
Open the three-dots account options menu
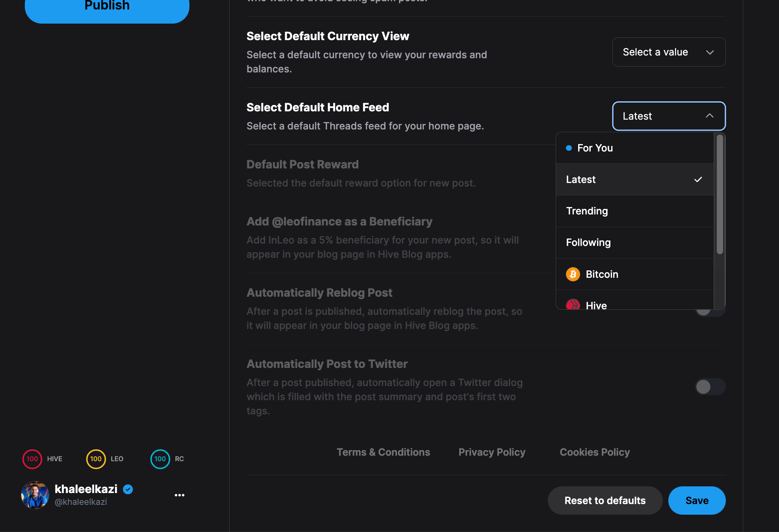coord(180,495)
